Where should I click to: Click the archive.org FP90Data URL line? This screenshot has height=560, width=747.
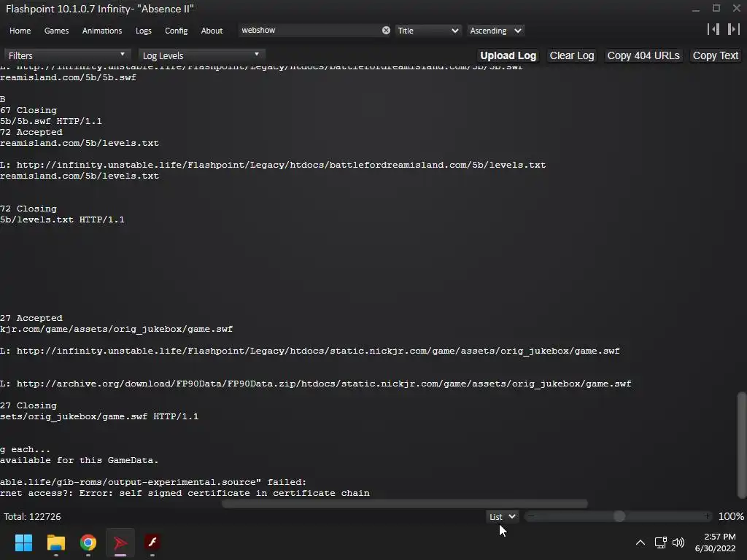pos(315,384)
